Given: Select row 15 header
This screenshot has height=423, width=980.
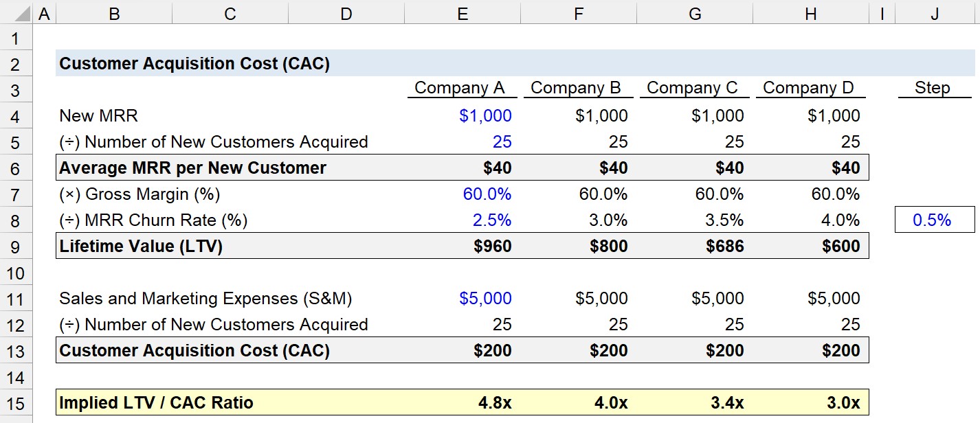Looking at the screenshot, I should tap(15, 403).
